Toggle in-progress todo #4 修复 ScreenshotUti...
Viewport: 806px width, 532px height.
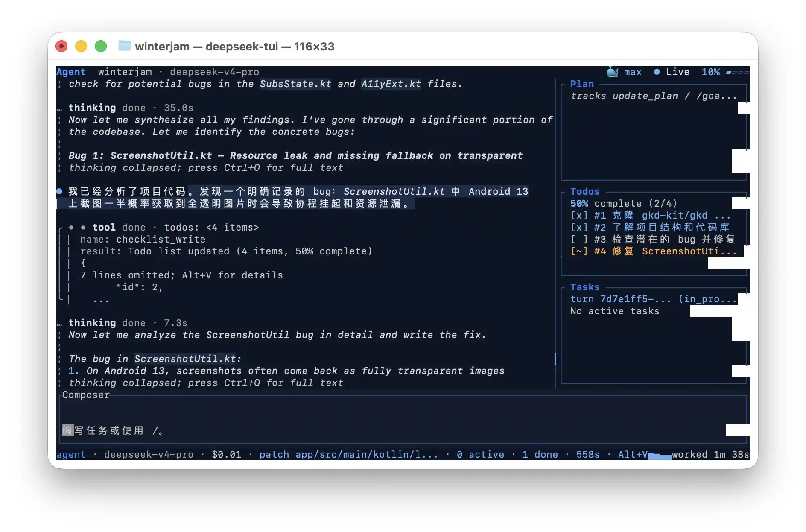click(579, 251)
